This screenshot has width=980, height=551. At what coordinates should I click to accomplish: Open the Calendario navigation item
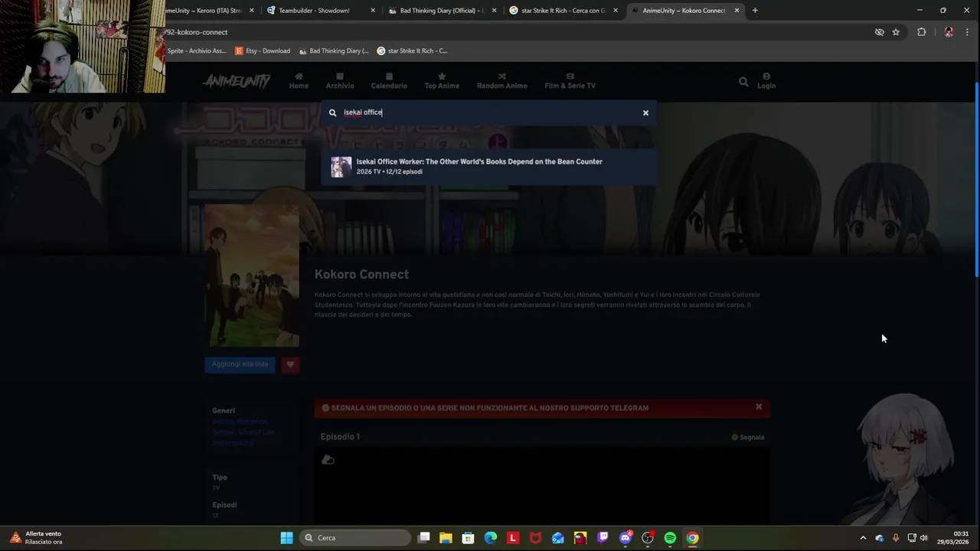tap(389, 81)
